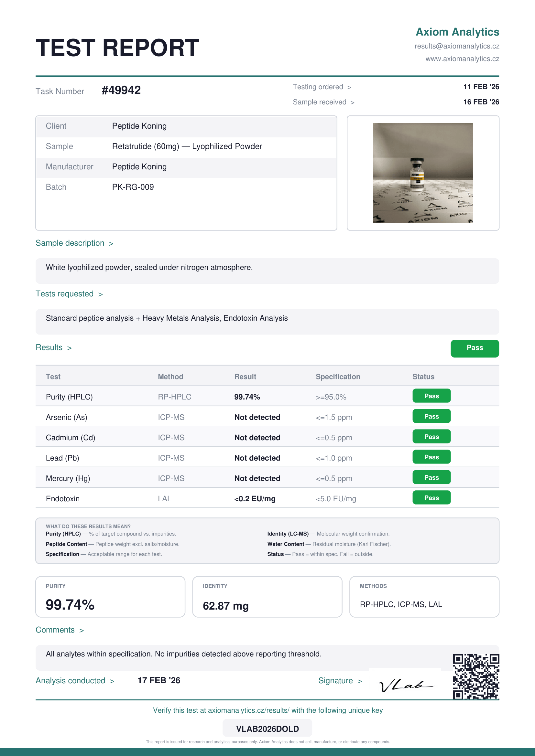535x756 pixels.
Task: Click the Pass badge for Purity (HPLC)
Action: (x=431, y=396)
